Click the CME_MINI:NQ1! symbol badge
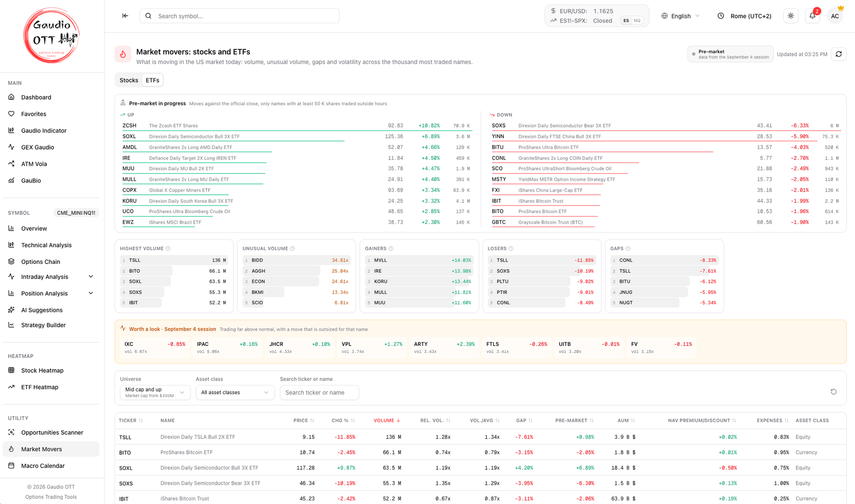Viewport: 855px width, 504px height. tap(76, 213)
